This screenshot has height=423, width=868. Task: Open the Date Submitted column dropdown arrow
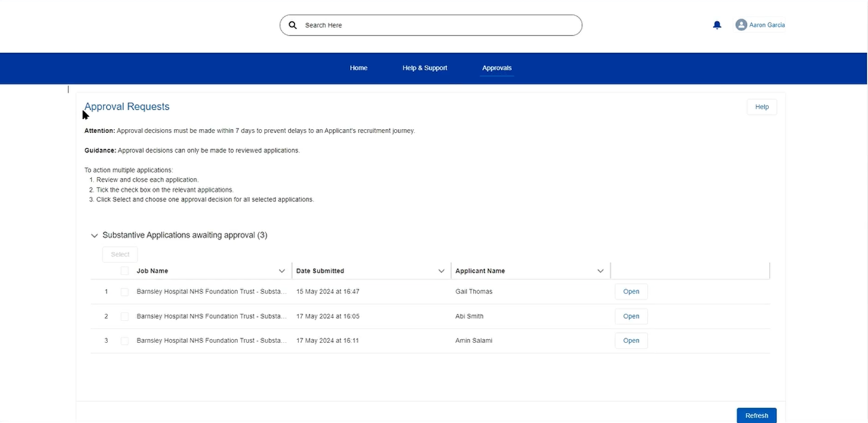tap(441, 271)
